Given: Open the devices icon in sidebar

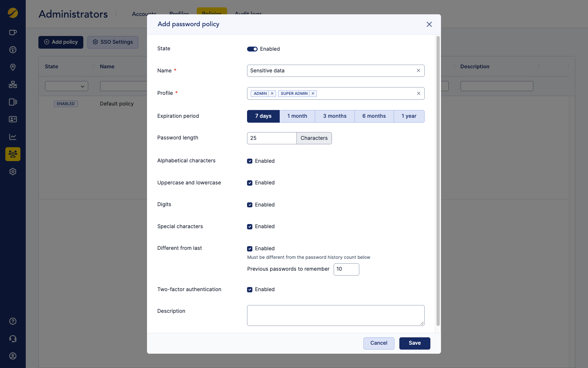Looking at the screenshot, I should click(13, 102).
